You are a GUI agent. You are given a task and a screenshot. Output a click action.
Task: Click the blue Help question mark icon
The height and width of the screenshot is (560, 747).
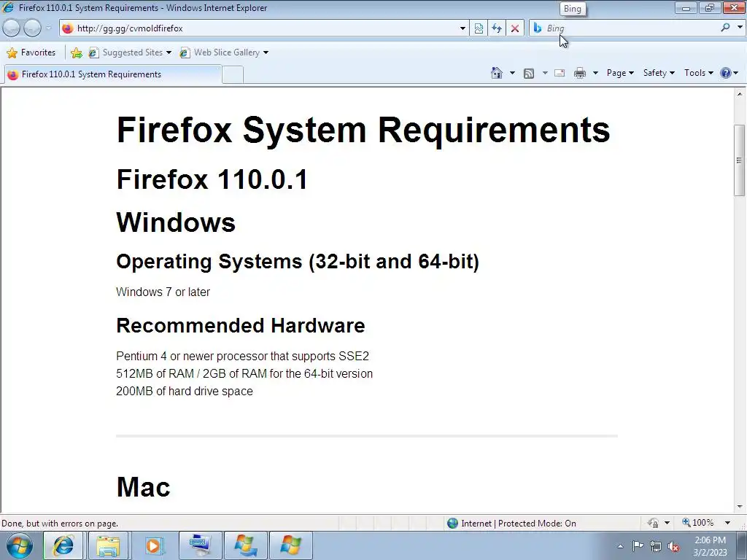tap(726, 73)
